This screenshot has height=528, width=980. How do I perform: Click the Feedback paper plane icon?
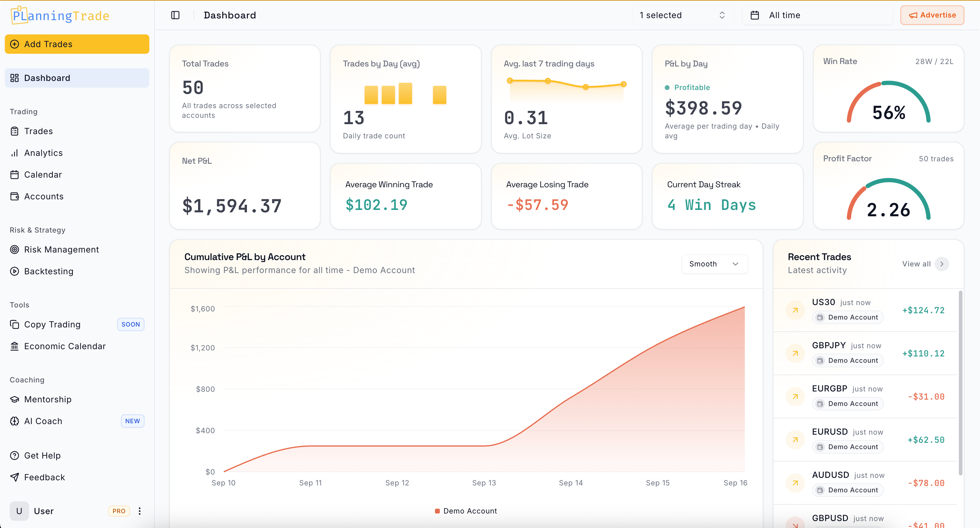point(15,477)
